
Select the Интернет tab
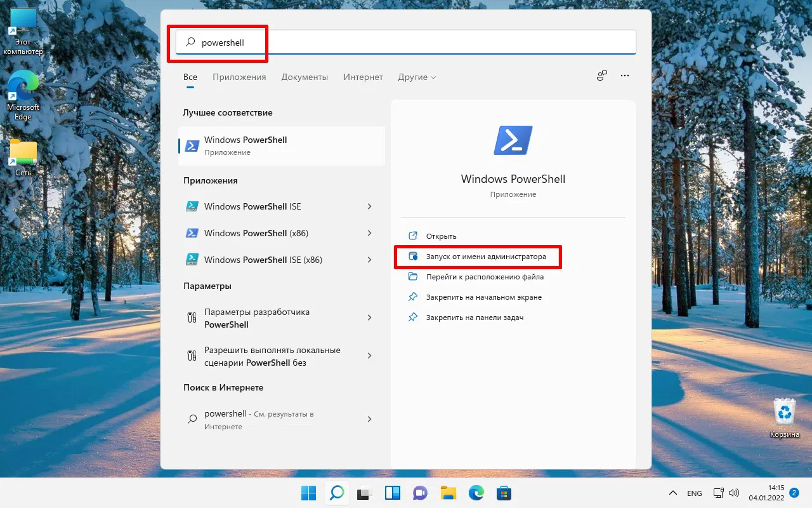(363, 77)
